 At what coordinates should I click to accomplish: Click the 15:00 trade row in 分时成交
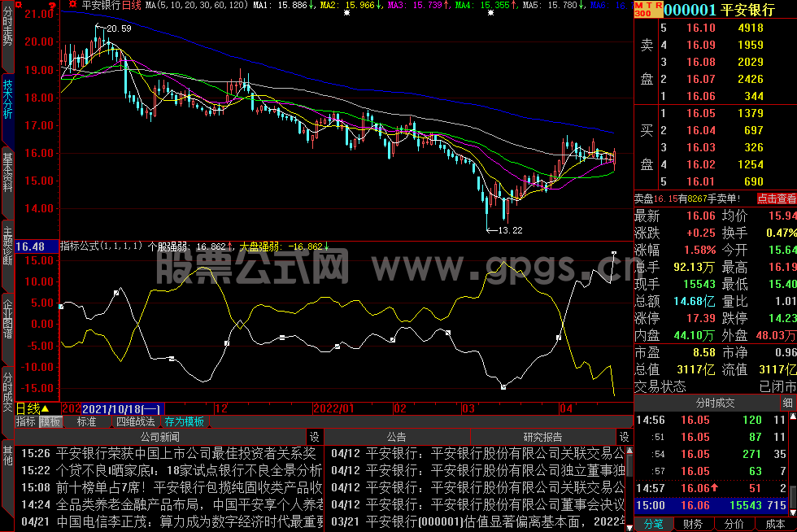(711, 505)
